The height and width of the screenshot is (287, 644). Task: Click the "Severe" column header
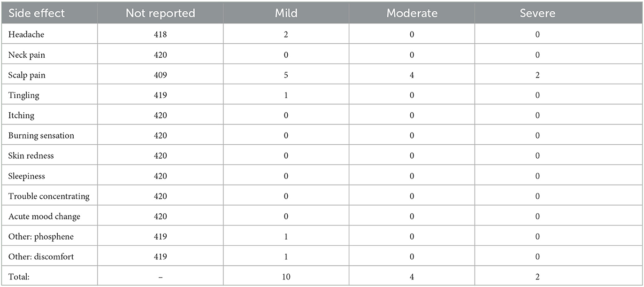(x=537, y=13)
